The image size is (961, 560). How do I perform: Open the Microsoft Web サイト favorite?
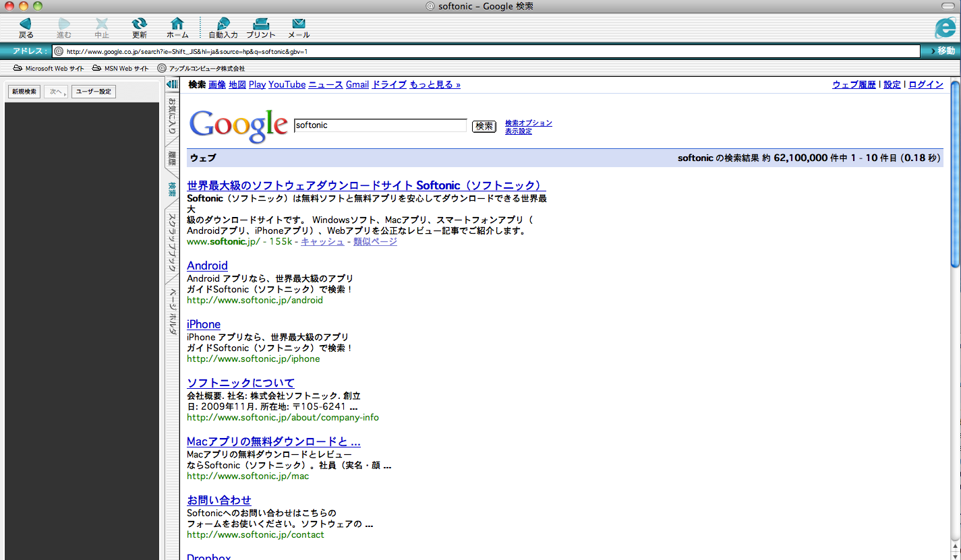pyautogui.click(x=49, y=68)
